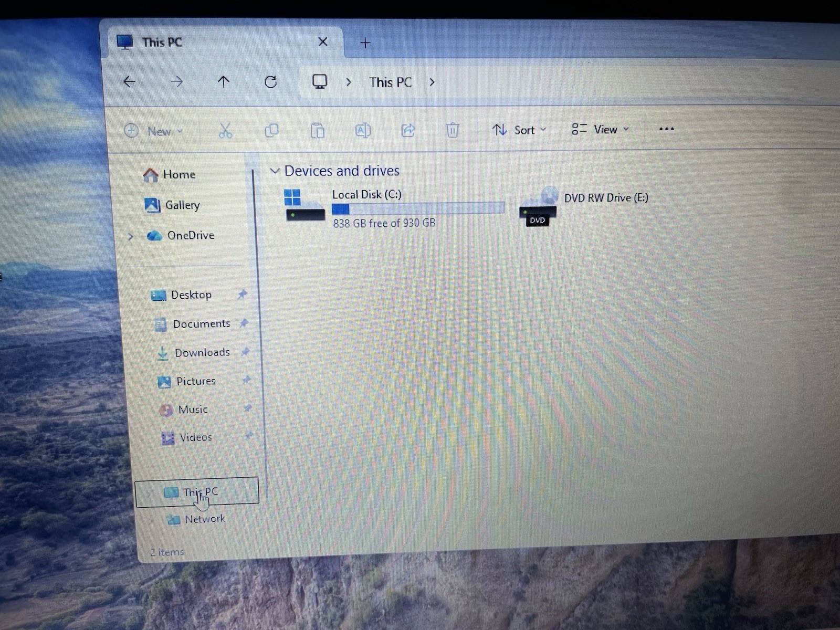Click the Rename icon in toolbar

pos(363,130)
